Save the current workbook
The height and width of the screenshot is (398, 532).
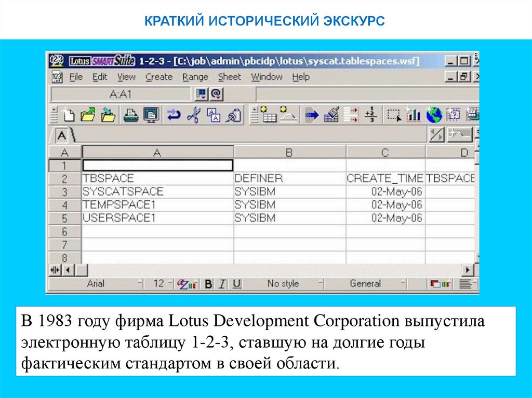point(109,115)
